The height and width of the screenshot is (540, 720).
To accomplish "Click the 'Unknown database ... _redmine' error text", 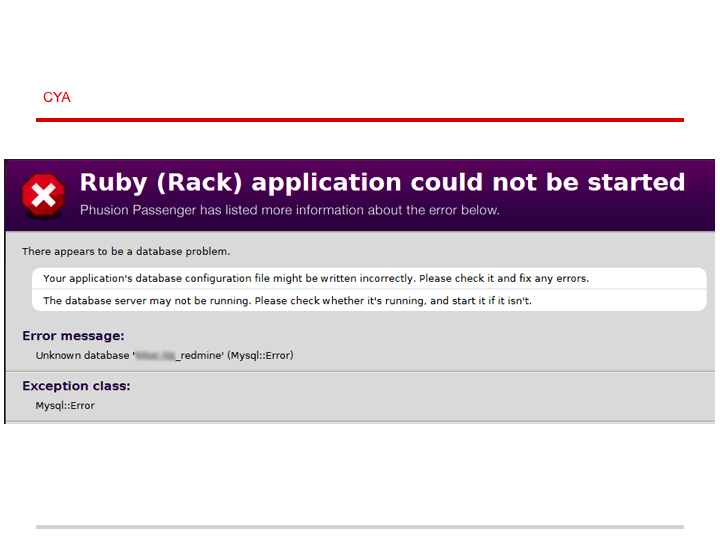I will pyautogui.click(x=164, y=355).
